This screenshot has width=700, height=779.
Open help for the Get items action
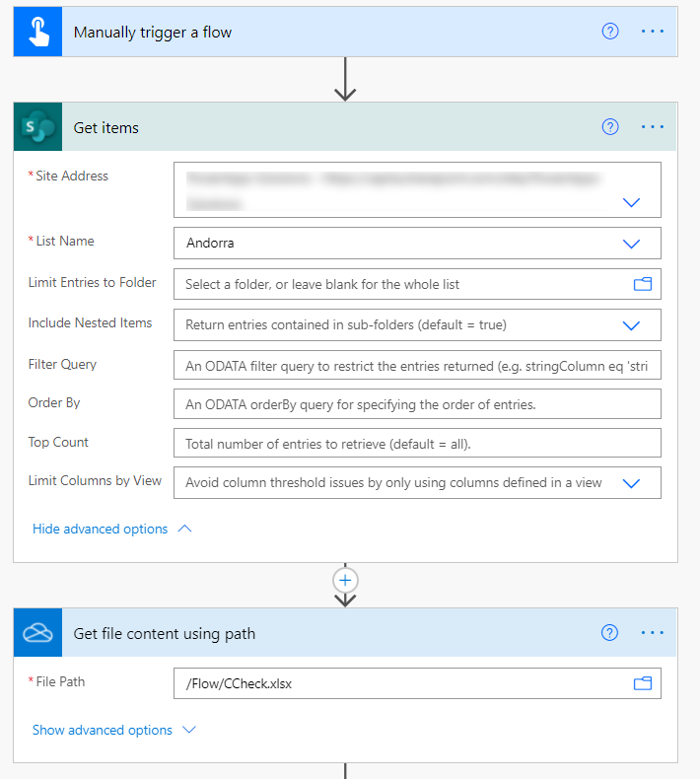pos(610,126)
